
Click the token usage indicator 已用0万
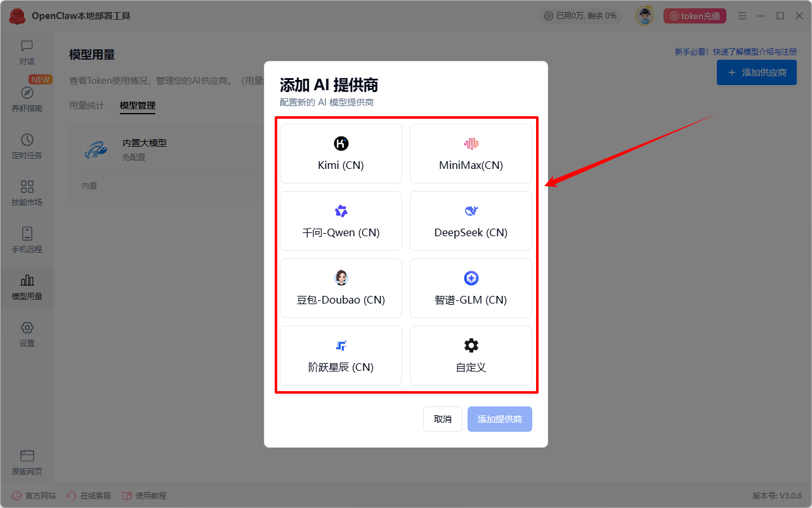(580, 16)
